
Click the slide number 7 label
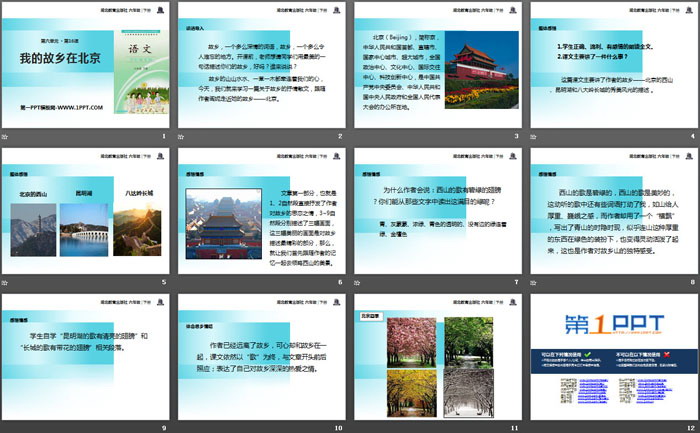(516, 282)
